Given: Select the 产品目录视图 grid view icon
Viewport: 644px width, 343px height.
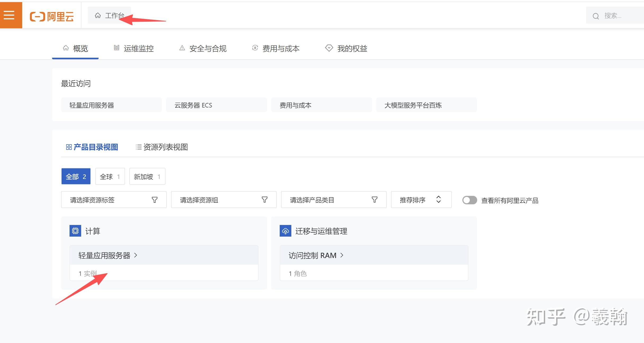Looking at the screenshot, I should click(x=69, y=147).
